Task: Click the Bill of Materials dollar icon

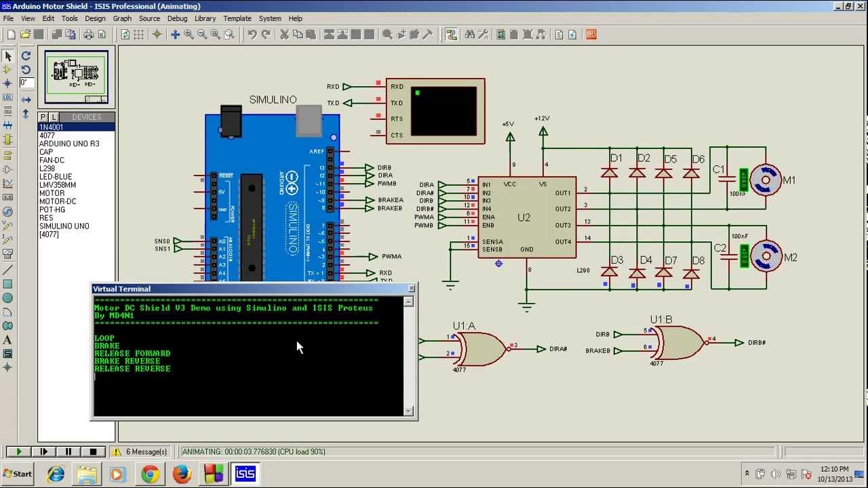Action: point(559,35)
